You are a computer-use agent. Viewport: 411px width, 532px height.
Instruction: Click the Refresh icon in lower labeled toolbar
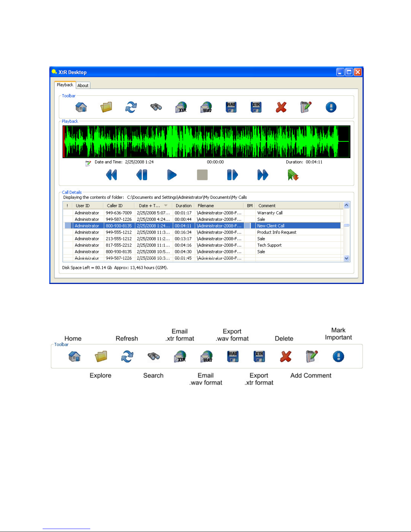127,356
